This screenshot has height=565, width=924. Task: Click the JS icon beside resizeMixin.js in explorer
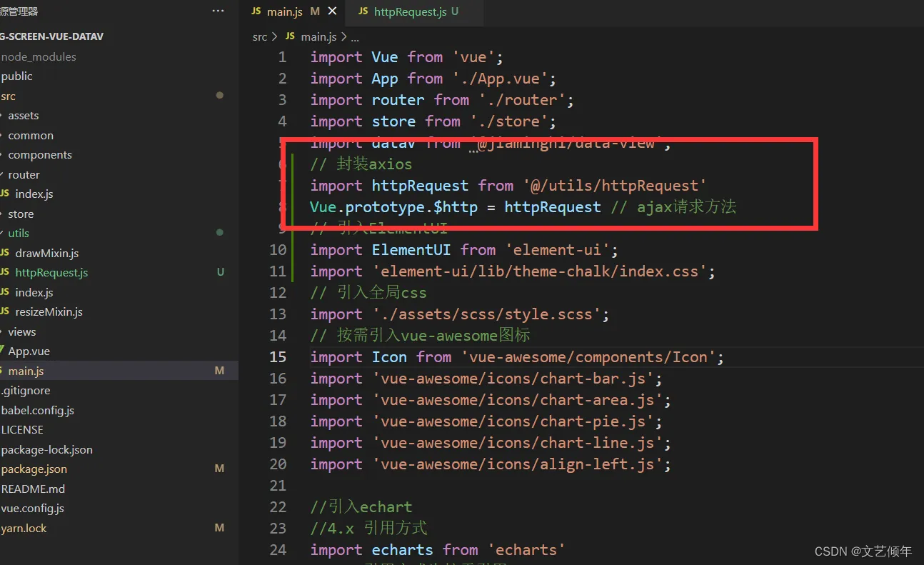point(5,311)
